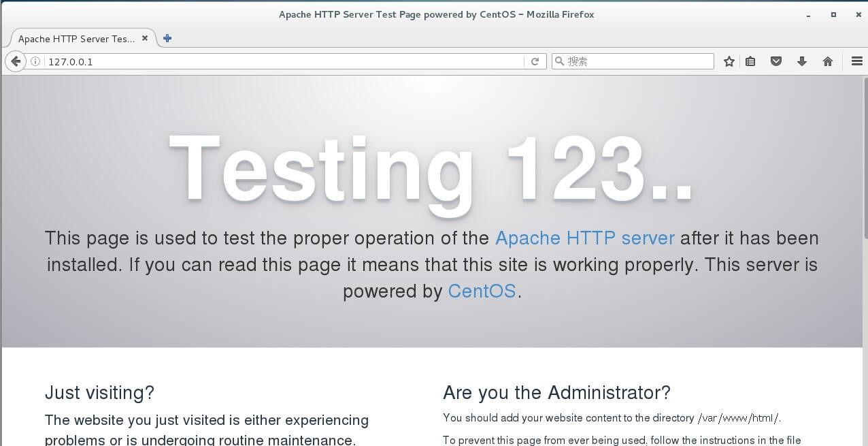Save page to Pocket
Screen dimensions: 868x446
pos(776,61)
